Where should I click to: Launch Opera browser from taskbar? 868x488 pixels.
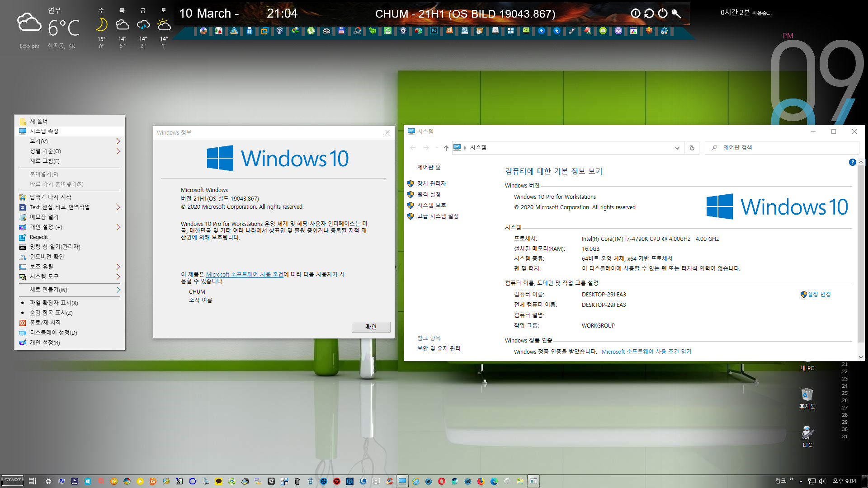441,481
